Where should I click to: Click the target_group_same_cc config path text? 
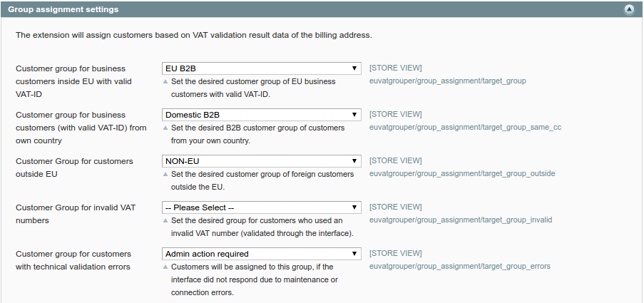(465, 128)
